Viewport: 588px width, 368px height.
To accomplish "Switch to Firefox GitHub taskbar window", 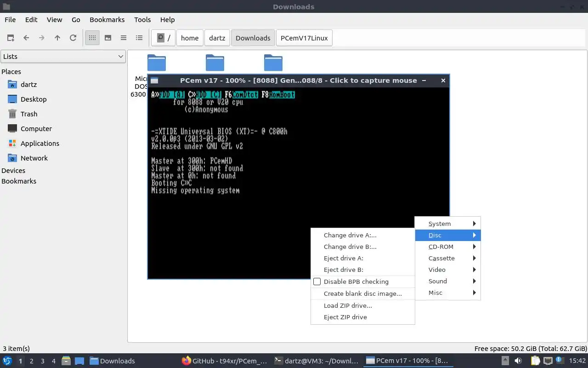I will pos(224,361).
